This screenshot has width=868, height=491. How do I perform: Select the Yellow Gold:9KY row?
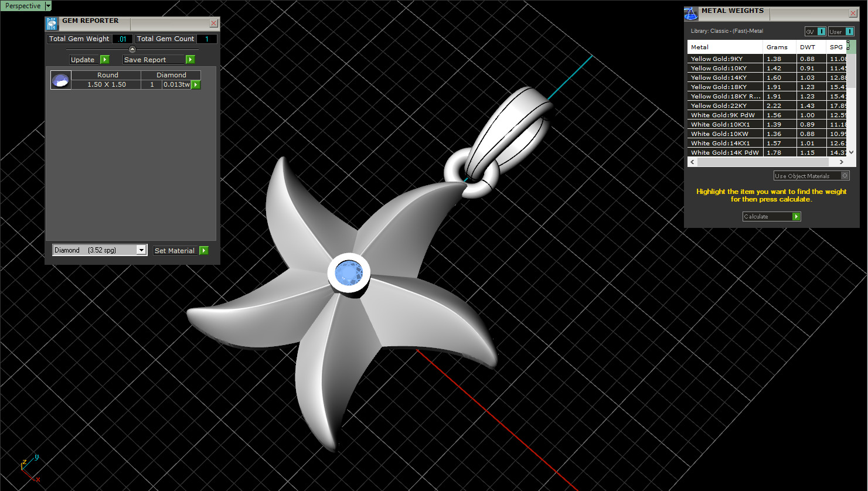pos(767,59)
